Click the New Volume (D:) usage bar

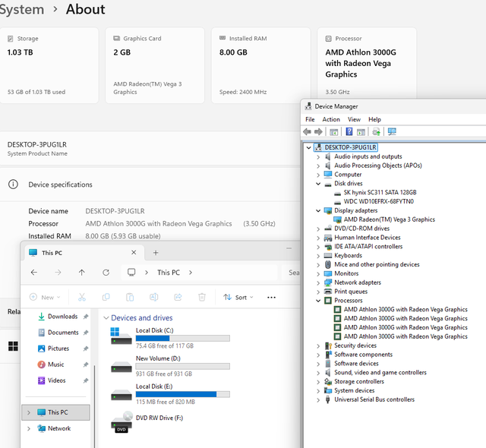[x=183, y=366]
